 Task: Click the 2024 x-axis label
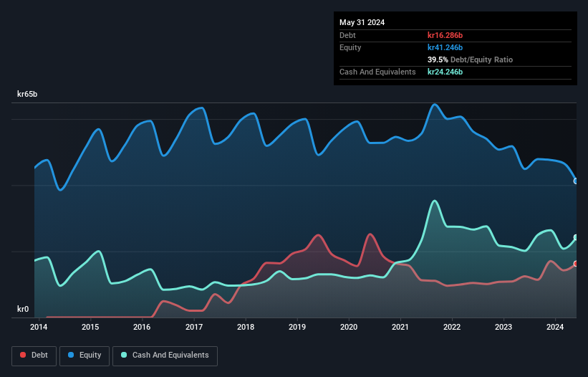click(x=555, y=327)
